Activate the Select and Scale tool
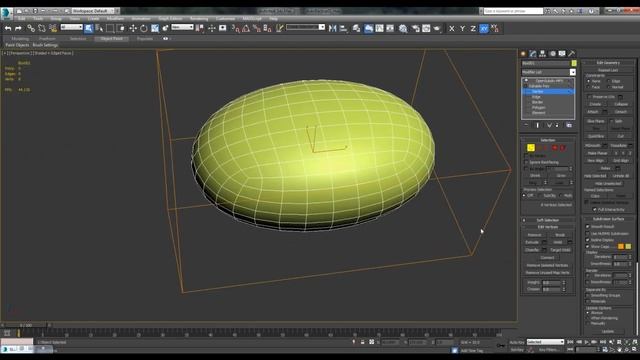 pos(155,28)
